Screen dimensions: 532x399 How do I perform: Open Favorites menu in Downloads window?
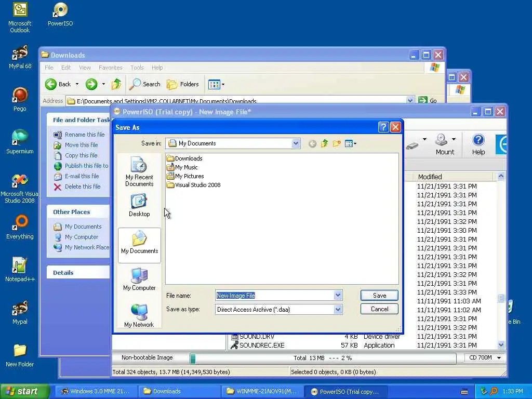pos(110,68)
